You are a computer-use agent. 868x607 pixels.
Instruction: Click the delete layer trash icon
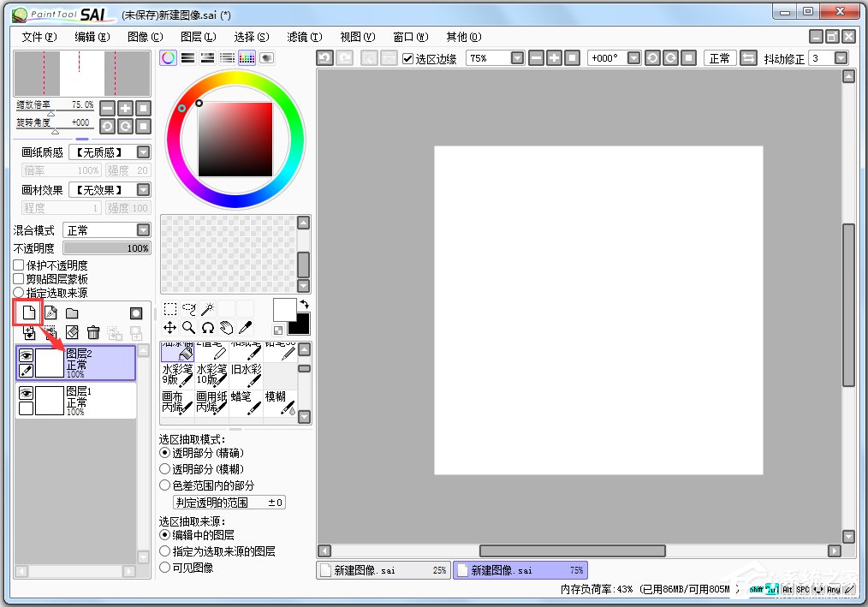[x=94, y=332]
